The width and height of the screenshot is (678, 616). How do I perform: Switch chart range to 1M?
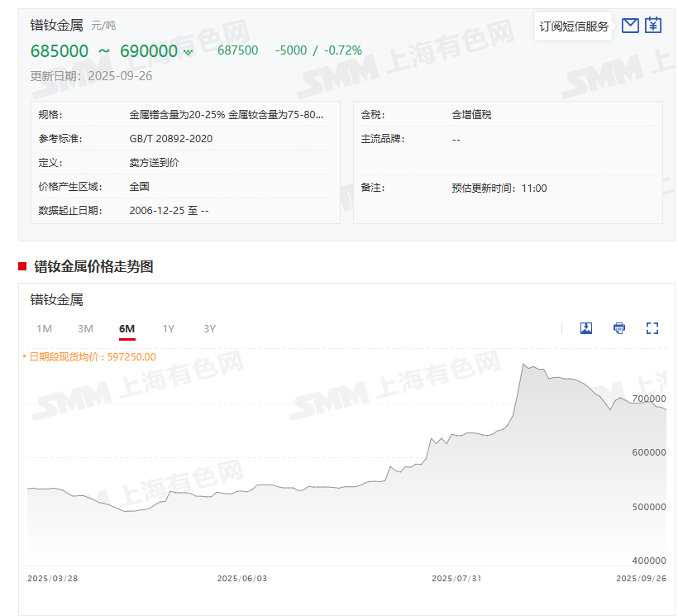(x=44, y=329)
